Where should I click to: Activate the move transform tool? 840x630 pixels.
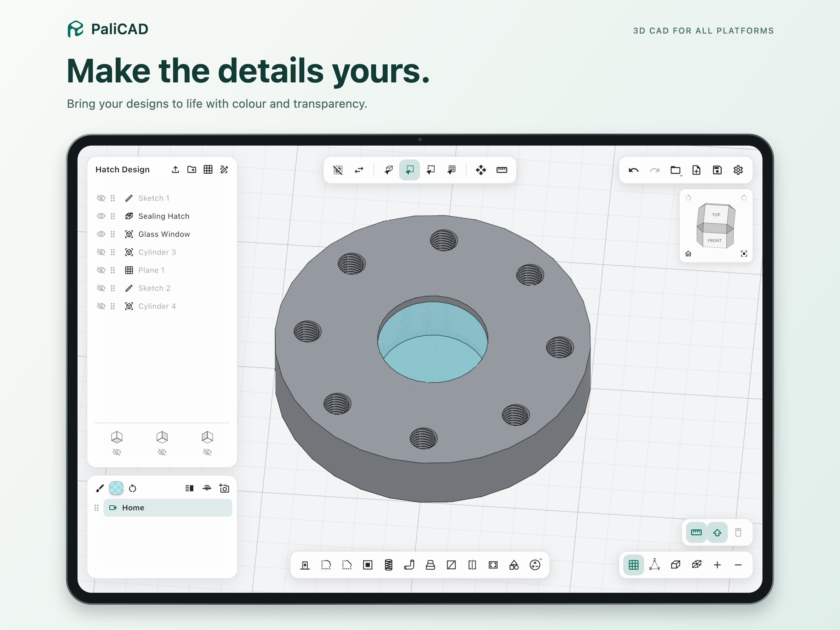pos(481,170)
